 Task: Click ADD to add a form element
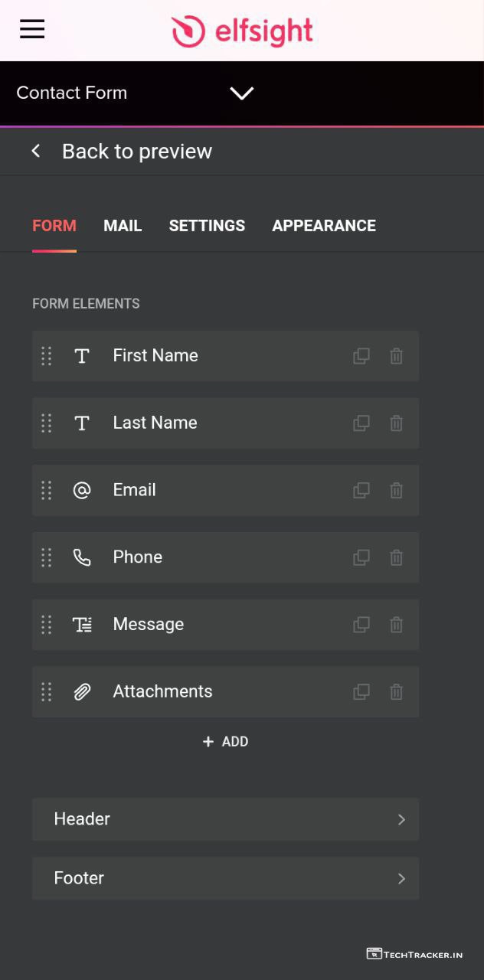pyautogui.click(x=225, y=742)
